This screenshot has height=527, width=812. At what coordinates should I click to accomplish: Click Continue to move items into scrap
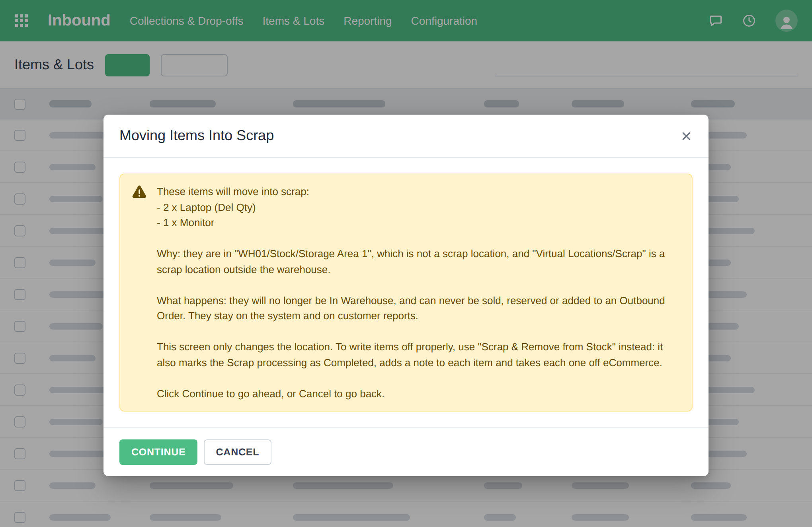click(158, 452)
